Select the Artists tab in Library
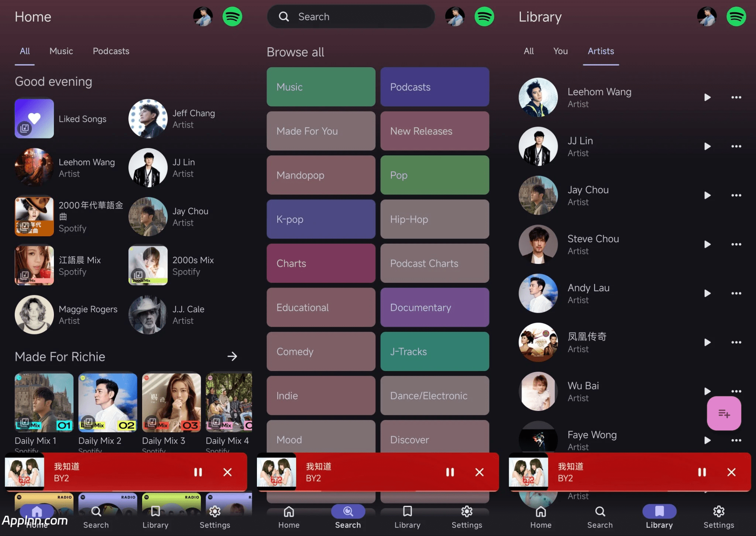Screen dimensions: 756x536 pos(601,51)
